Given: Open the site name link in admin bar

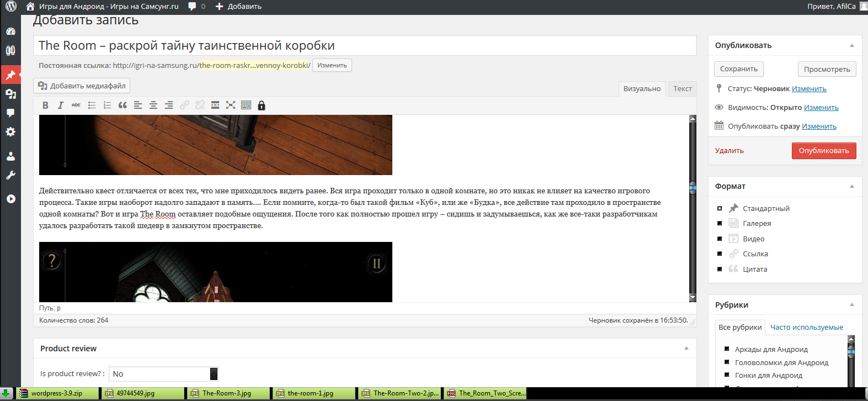Looking at the screenshot, I should click(103, 7).
